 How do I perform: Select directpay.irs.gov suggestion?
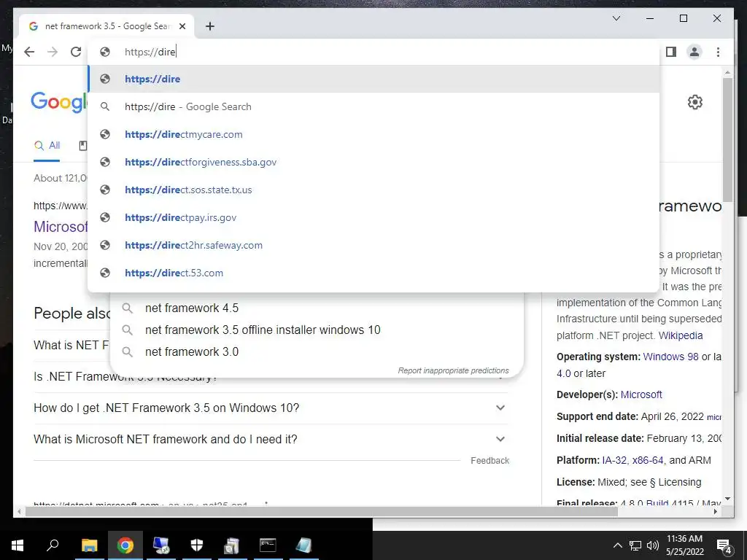tap(374, 217)
